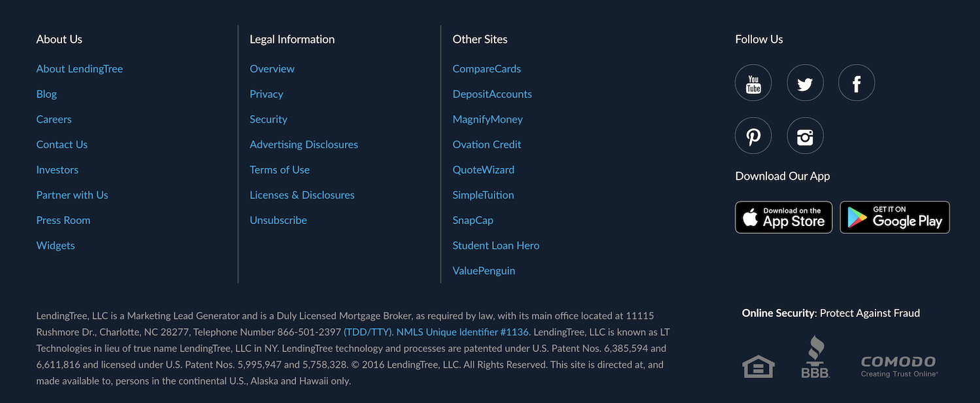The width and height of the screenshot is (980, 403).
Task: Click the NMLS Unique Identifier #1136 link
Action: [x=463, y=331]
